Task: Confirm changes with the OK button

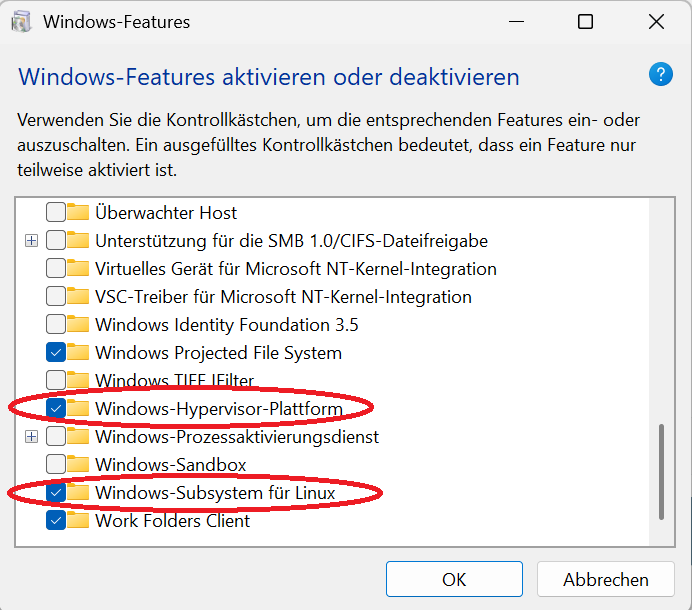Action: click(x=454, y=579)
